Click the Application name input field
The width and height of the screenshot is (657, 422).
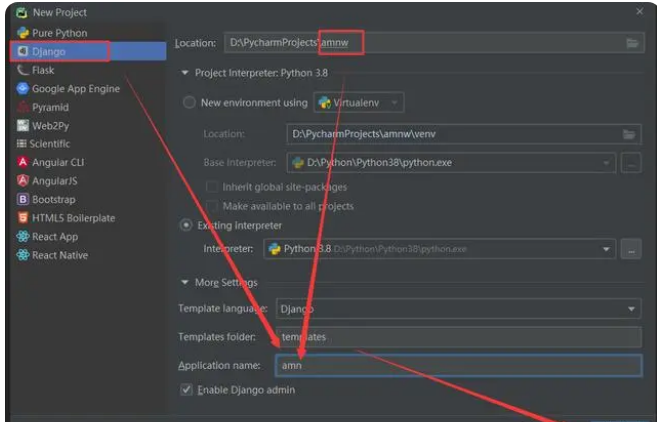point(459,365)
